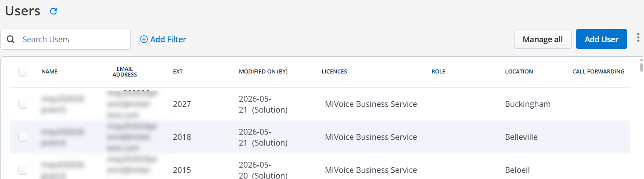This screenshot has width=644, height=179.
Task: Sort by the Name column header
Action: 49,72
